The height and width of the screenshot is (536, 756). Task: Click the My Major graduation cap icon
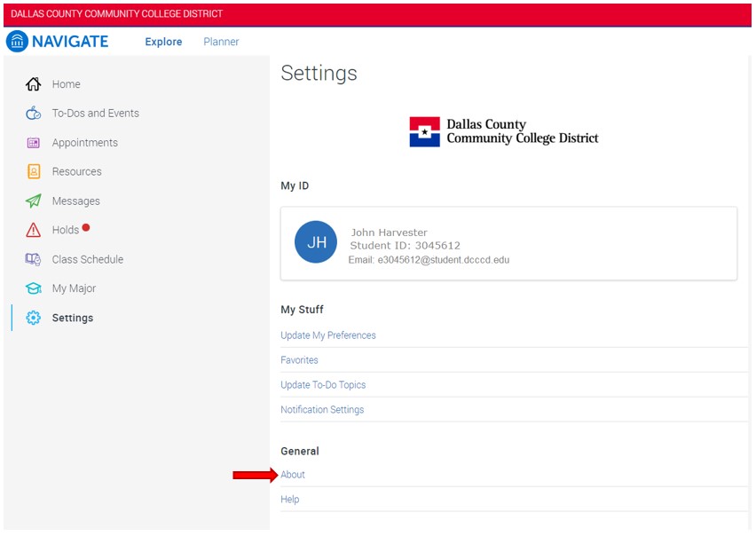tap(34, 289)
